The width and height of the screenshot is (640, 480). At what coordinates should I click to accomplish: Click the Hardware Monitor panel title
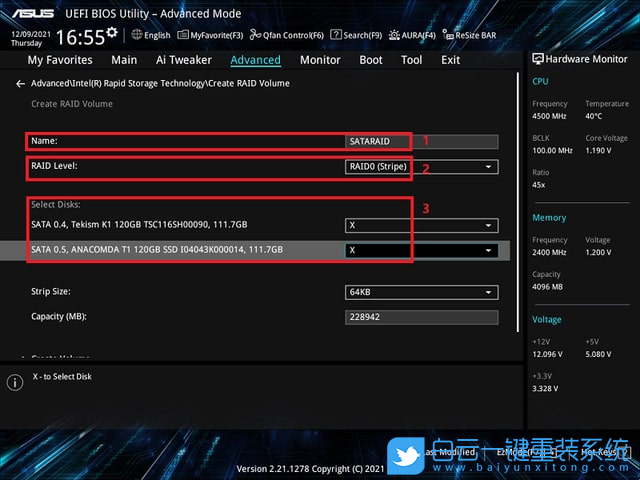point(580,59)
